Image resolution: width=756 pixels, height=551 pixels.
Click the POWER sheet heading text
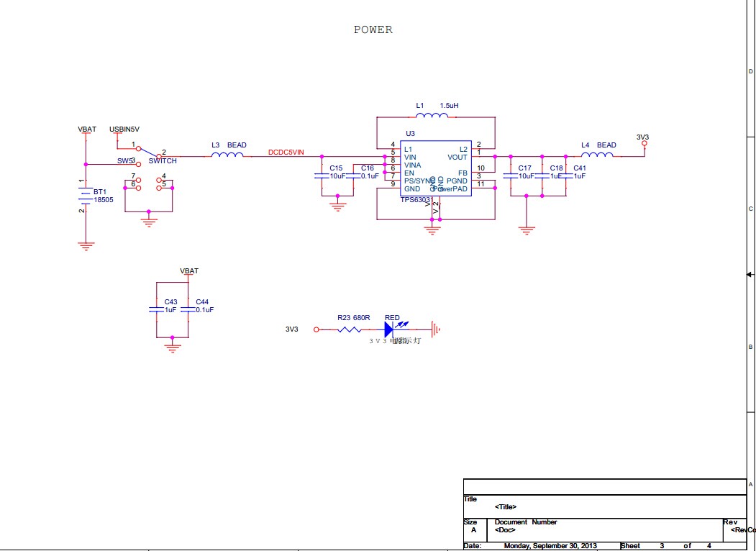tap(373, 30)
